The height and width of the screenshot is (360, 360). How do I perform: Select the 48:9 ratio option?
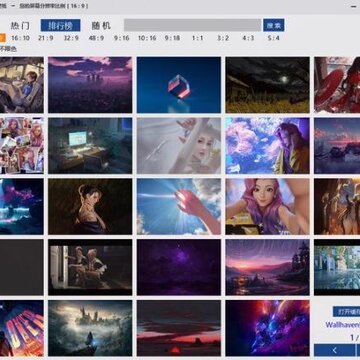point(96,38)
